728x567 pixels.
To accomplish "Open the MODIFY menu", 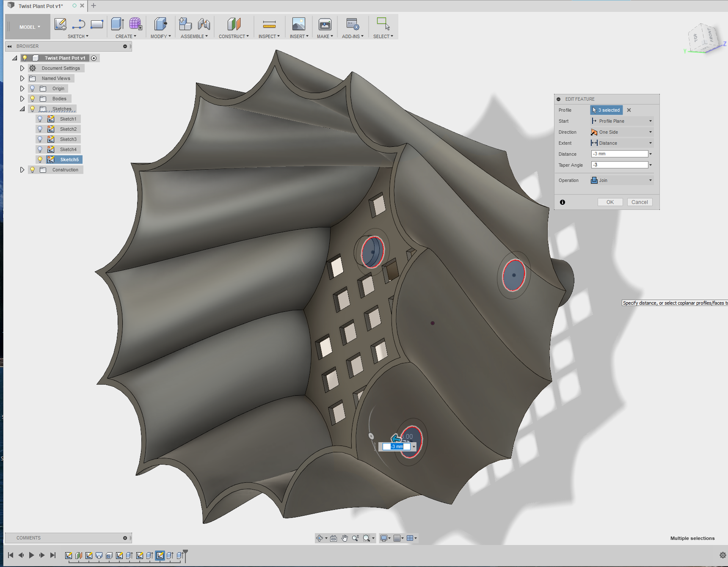I will (x=161, y=36).
